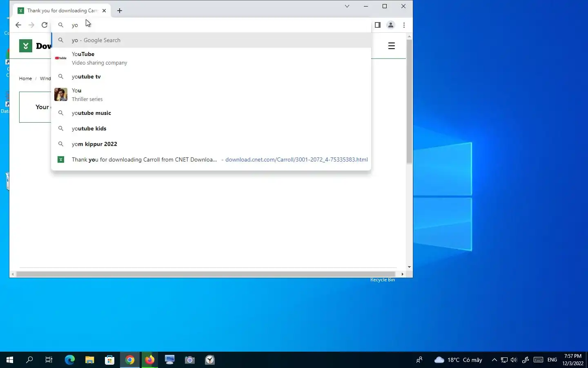The width and height of the screenshot is (588, 368).
Task: Select 'yo - Google Search' suggestion
Action: pos(211,40)
